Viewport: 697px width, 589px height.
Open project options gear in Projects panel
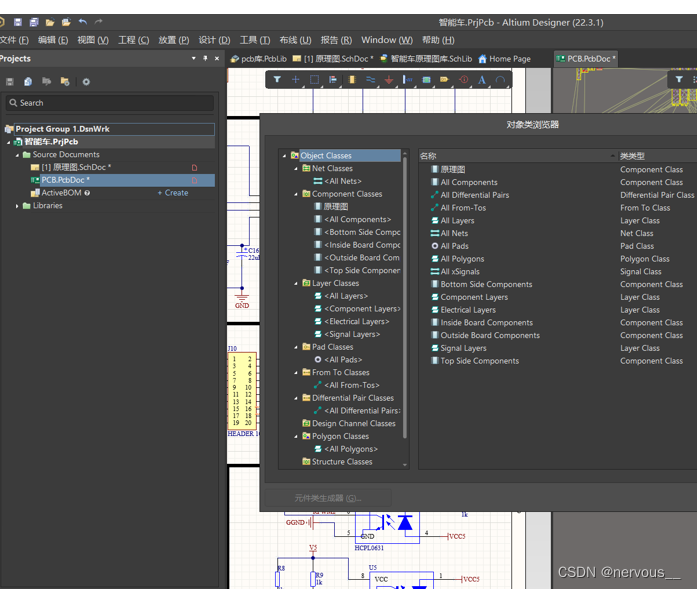pos(86,82)
